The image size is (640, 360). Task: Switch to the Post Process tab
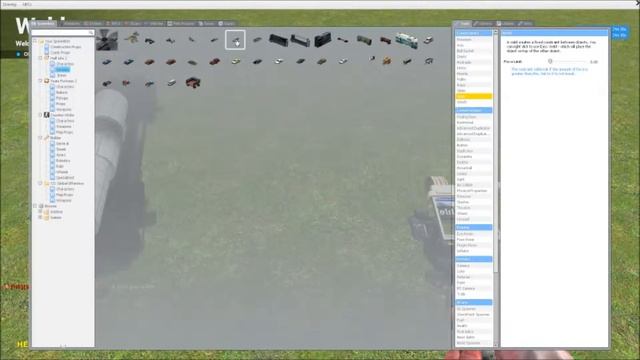[x=181, y=24]
